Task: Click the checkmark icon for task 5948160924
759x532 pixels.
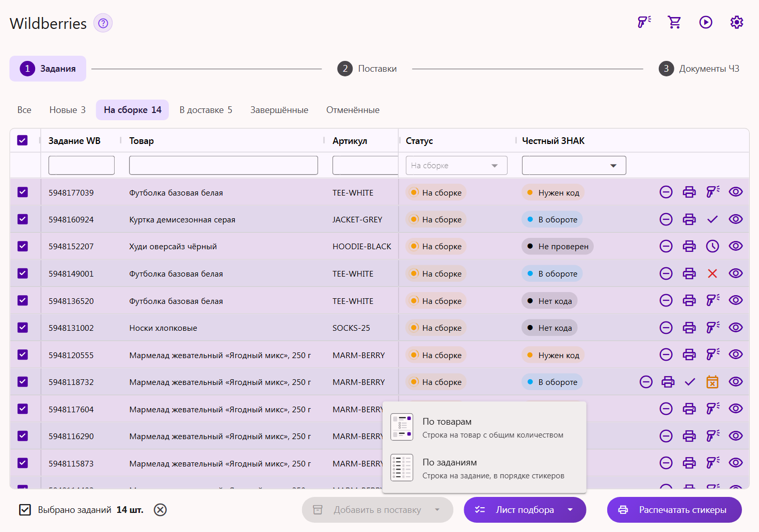Action: 713,219
